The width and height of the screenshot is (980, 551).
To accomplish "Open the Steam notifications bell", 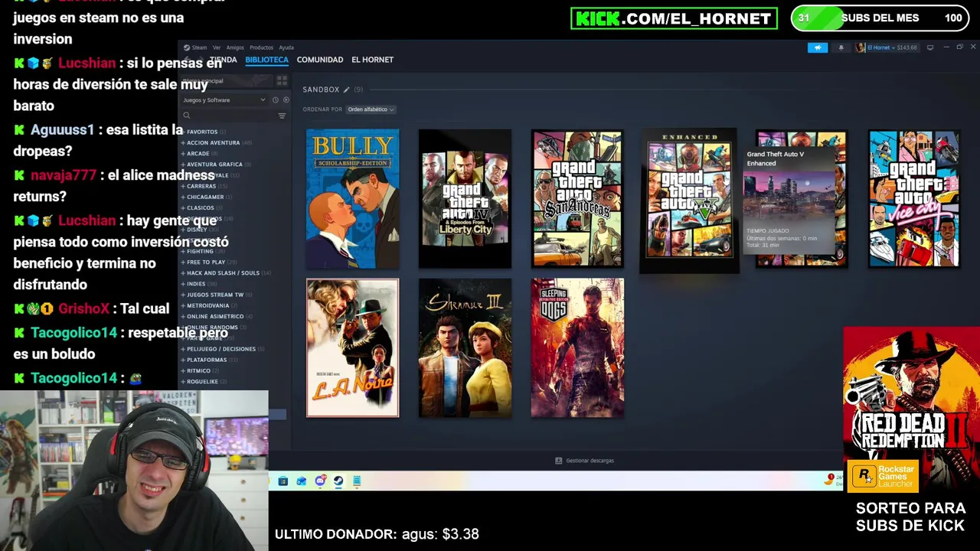I will [841, 47].
